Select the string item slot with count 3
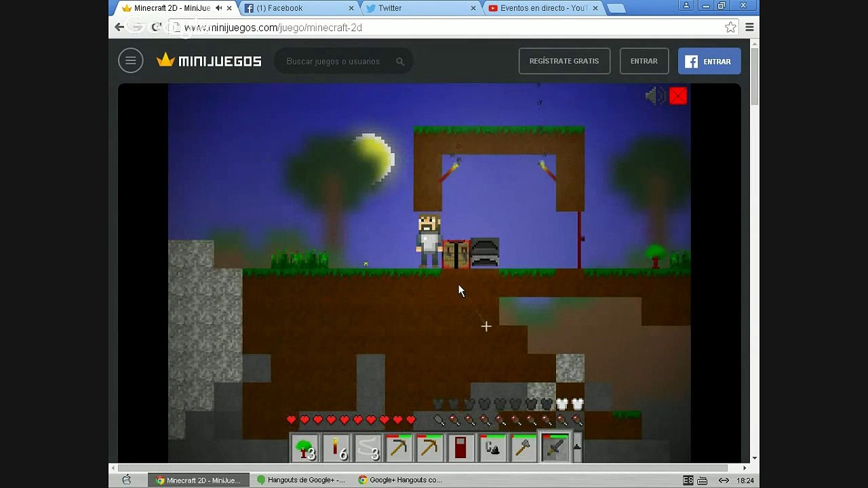This screenshot has width=868, height=488. point(368,448)
